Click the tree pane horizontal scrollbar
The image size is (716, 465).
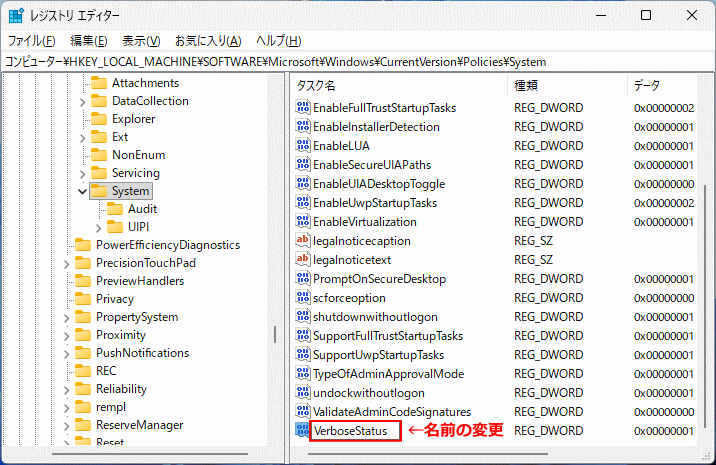click(x=150, y=454)
